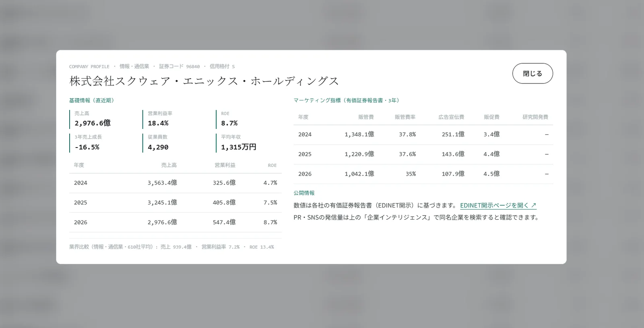Click 2025 売上高 cell 3,245.1億
The height and width of the screenshot is (328, 644).
click(x=162, y=202)
